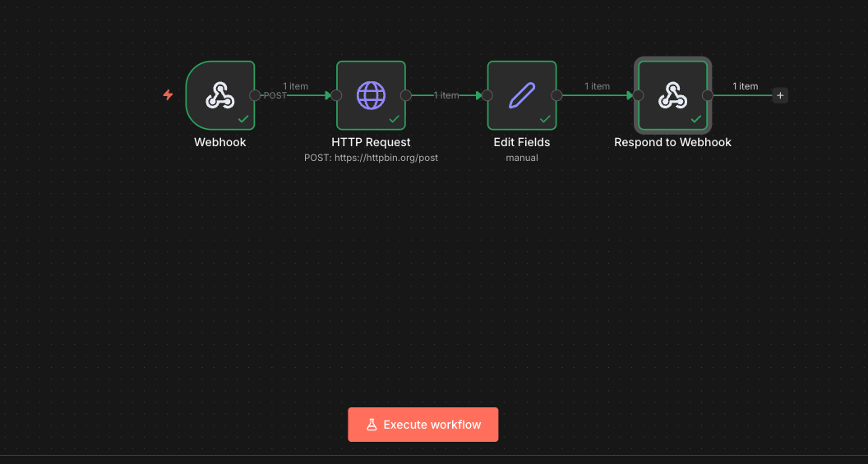Image resolution: width=868 pixels, height=464 pixels.
Task: Click the globe icon on HTTP Request node
Action: point(371,95)
